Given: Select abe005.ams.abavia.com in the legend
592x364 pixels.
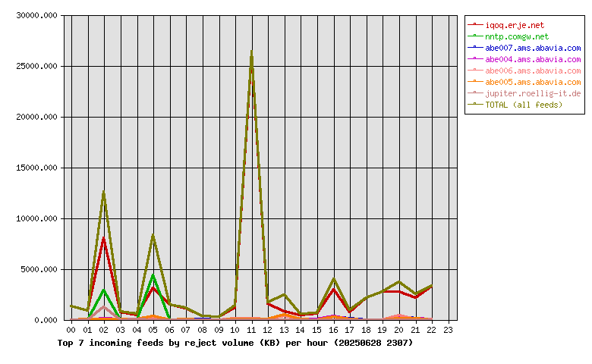Looking at the screenshot, I should click(533, 82).
